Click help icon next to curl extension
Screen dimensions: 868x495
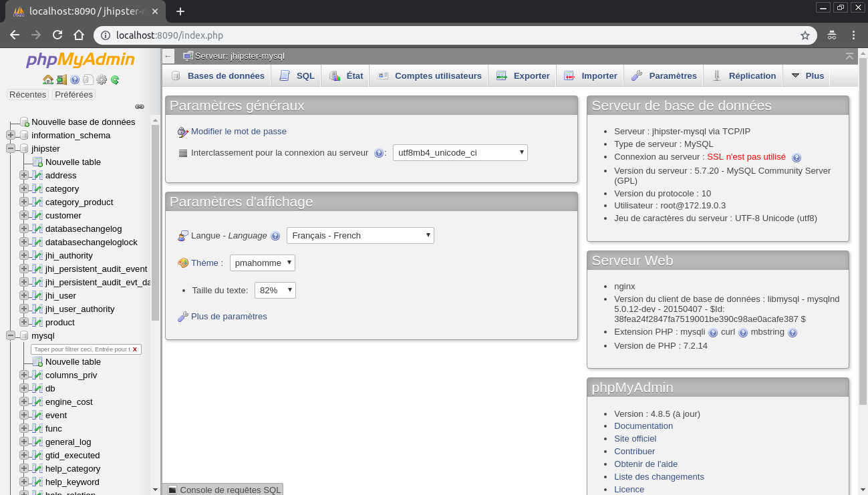click(743, 333)
